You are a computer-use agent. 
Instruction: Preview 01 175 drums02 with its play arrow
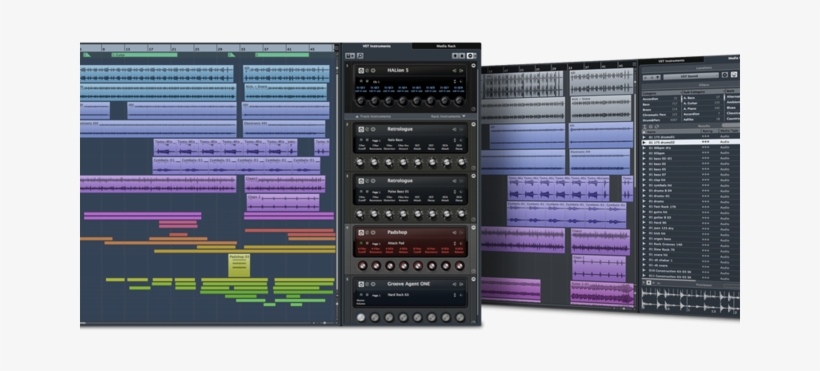(644, 142)
